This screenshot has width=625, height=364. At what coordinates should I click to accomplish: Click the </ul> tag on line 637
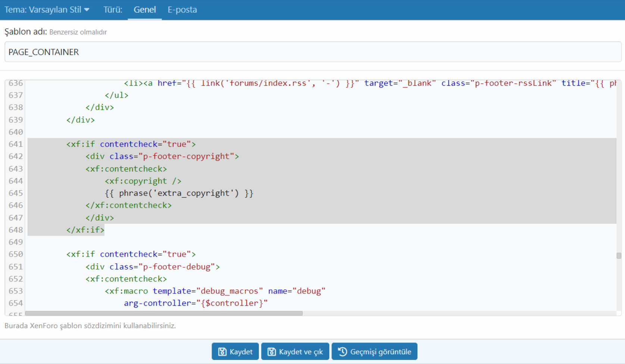coord(116,95)
